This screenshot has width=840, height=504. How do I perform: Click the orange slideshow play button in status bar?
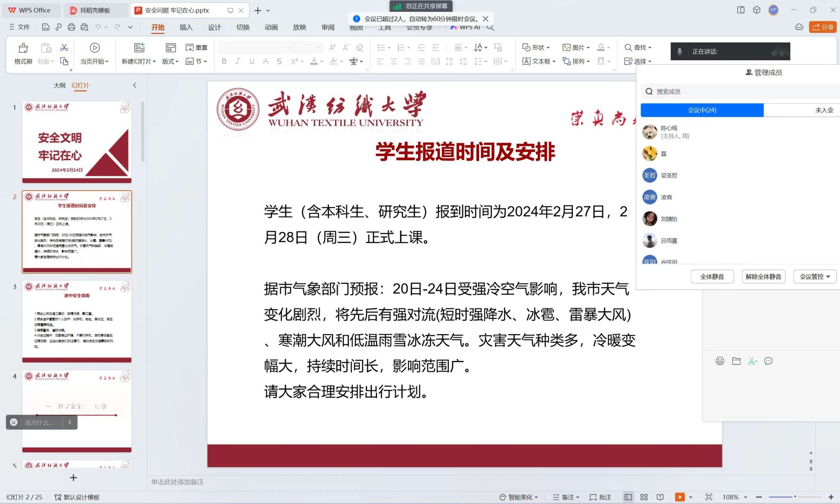click(680, 497)
